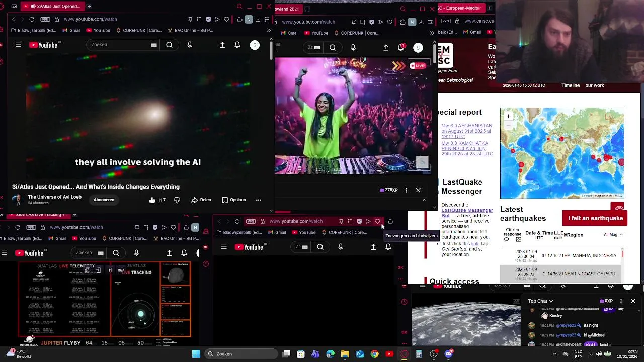Toggle VPN in the blank YouTube window
This screenshot has height=362, width=644.
(x=251, y=221)
